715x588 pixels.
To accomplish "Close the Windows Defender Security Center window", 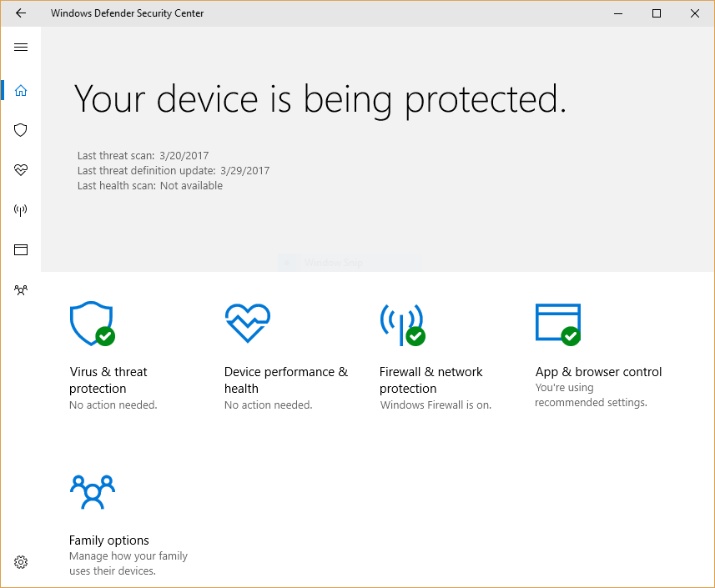I will [695, 13].
